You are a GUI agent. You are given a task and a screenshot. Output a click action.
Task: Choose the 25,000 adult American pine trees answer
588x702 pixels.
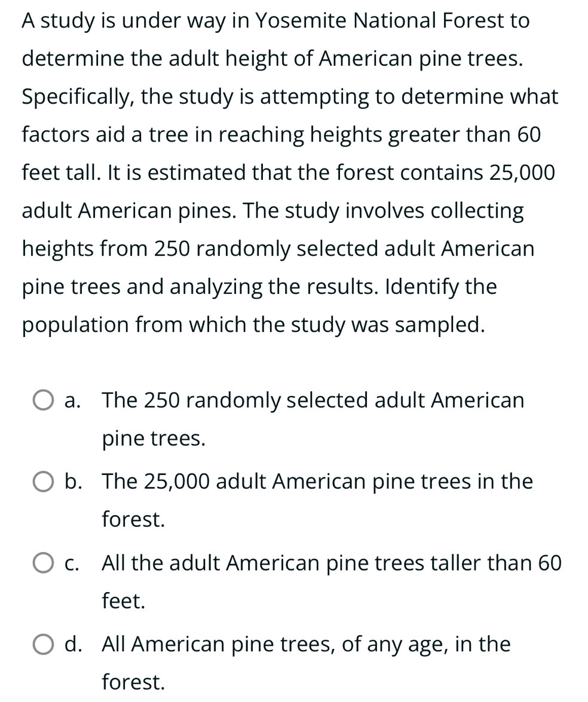coord(317,482)
